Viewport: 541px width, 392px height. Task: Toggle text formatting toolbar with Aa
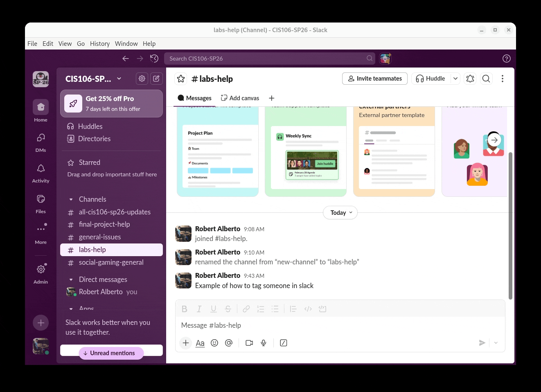[x=200, y=343]
